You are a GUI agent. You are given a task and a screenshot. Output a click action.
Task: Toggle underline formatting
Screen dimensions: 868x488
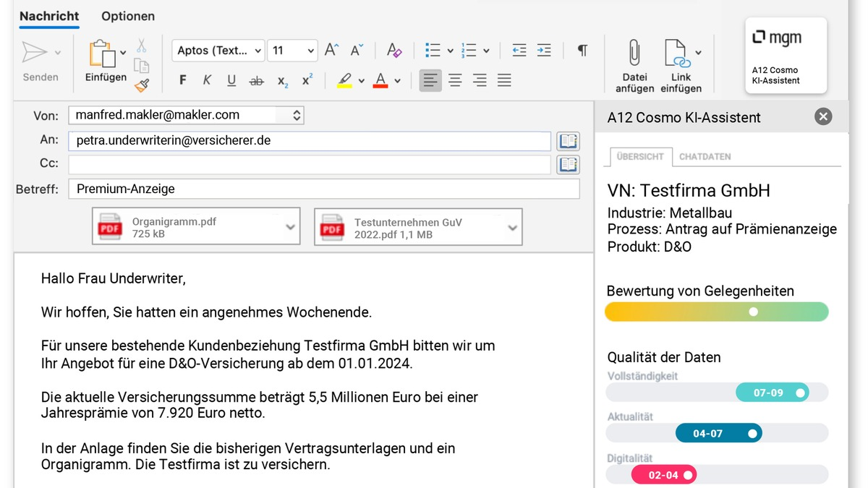click(231, 80)
